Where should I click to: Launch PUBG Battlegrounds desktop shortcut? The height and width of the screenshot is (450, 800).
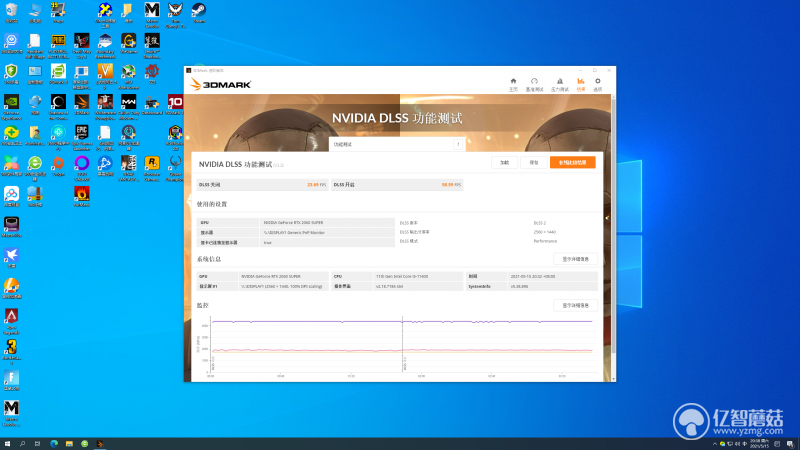click(58, 45)
